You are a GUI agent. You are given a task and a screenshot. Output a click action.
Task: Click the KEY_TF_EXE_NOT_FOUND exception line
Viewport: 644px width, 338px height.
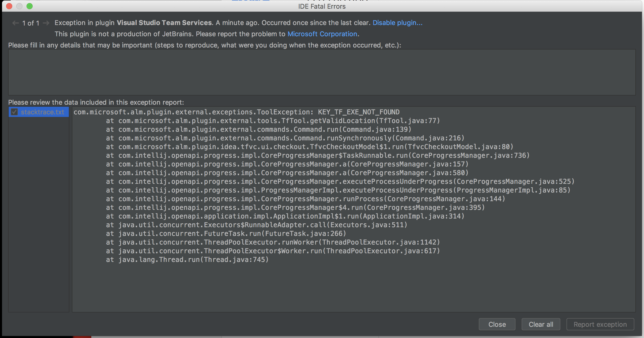pyautogui.click(x=236, y=112)
